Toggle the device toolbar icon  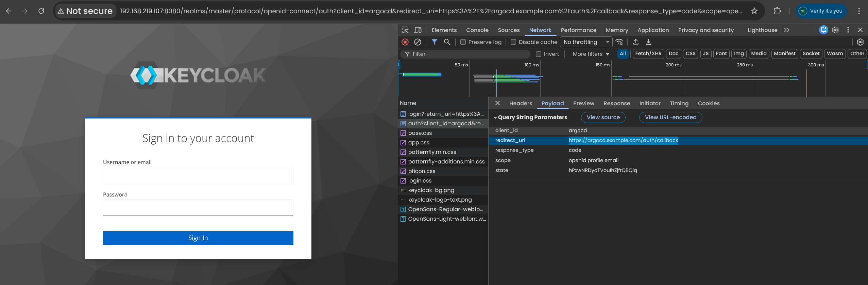[418, 30]
